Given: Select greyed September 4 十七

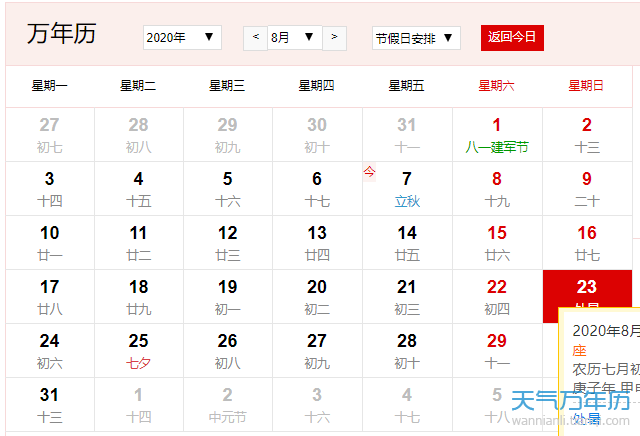Looking at the screenshot, I should pyautogui.click(x=407, y=405).
